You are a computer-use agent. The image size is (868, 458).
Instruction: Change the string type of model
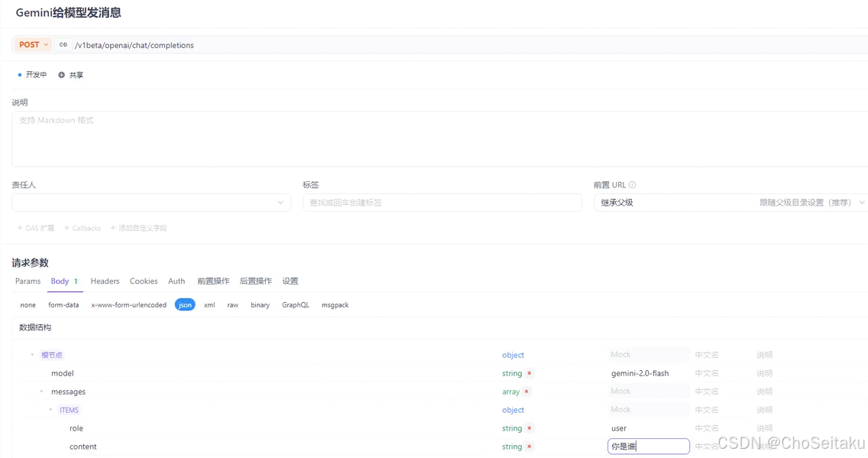coord(512,373)
